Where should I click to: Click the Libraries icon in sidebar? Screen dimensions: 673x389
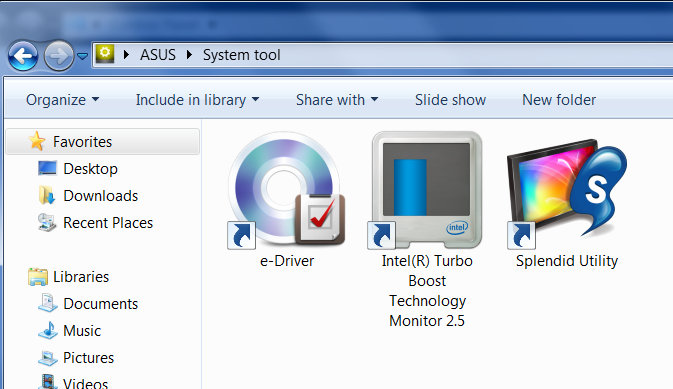(x=38, y=277)
